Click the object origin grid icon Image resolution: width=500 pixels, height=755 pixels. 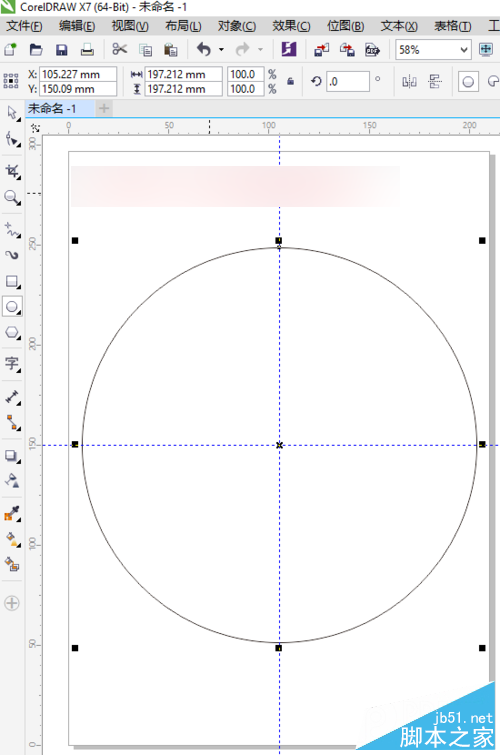click(x=11, y=81)
